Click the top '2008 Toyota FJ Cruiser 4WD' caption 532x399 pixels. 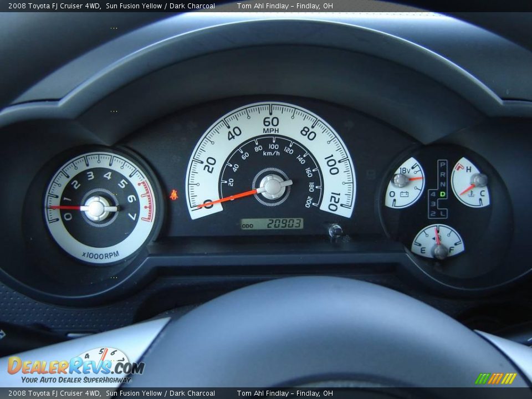[54, 6]
